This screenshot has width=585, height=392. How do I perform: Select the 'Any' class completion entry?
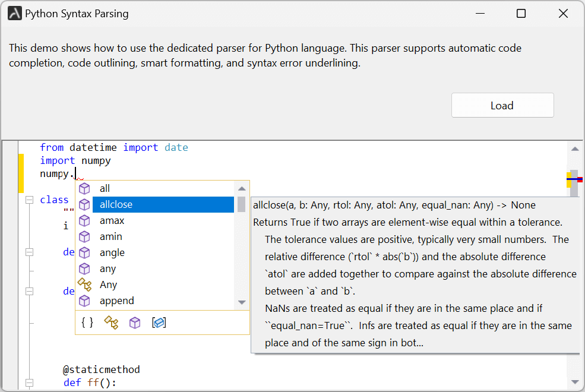pos(163,284)
